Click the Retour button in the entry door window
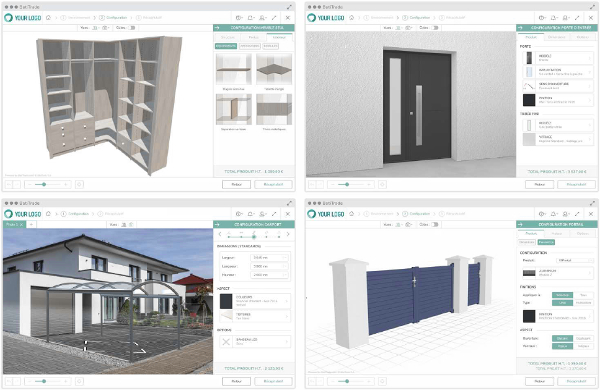 [x=540, y=184]
